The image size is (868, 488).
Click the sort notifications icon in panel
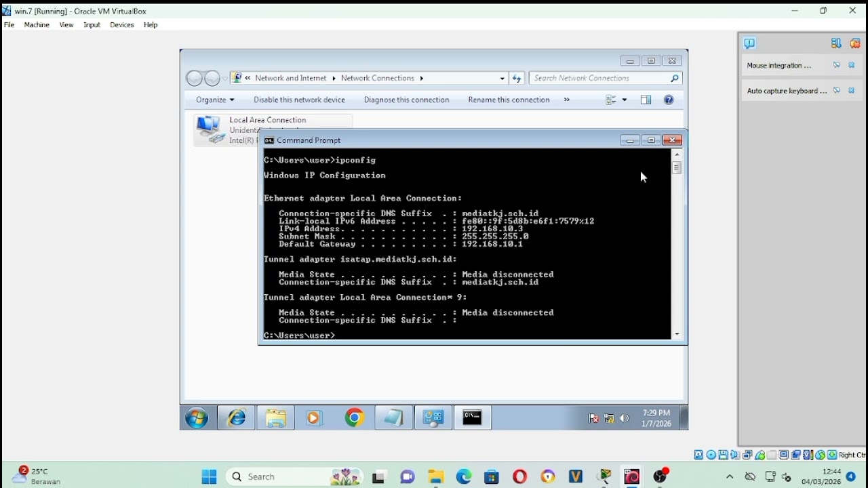point(837,43)
